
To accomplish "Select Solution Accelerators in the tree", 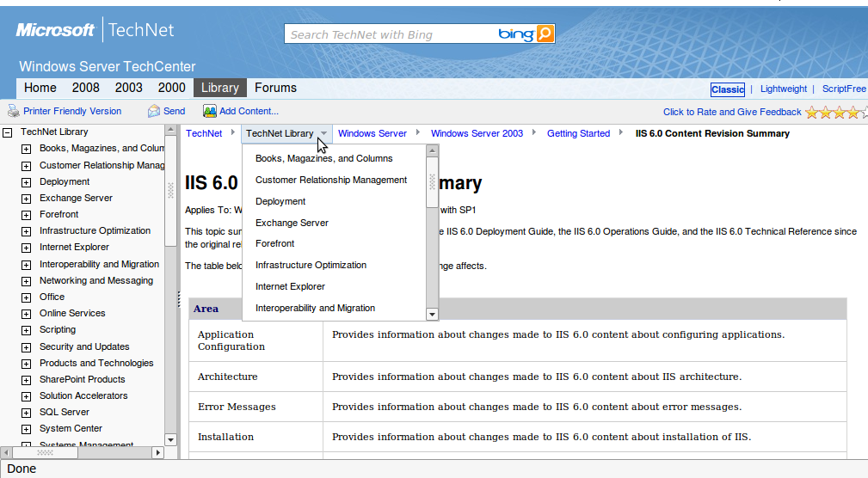I will (83, 395).
